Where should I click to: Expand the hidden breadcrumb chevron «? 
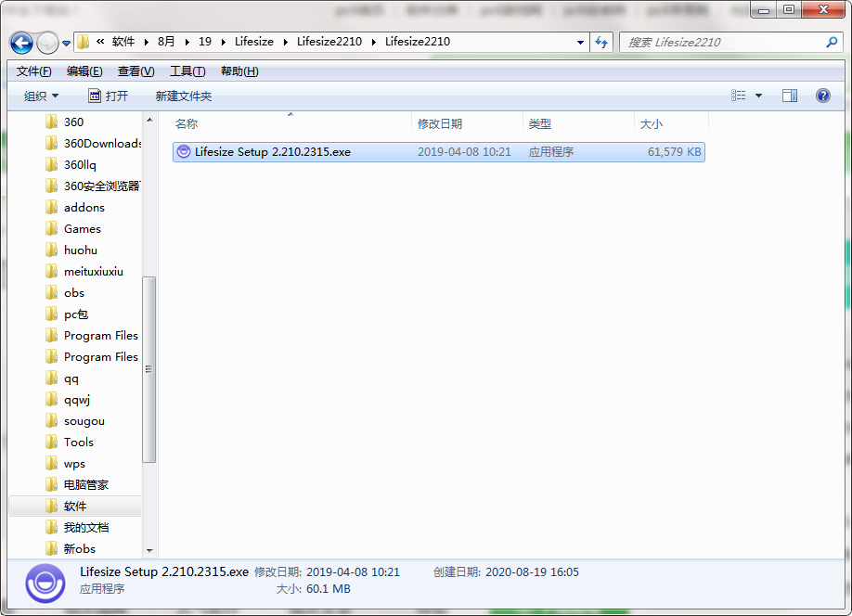[x=100, y=42]
